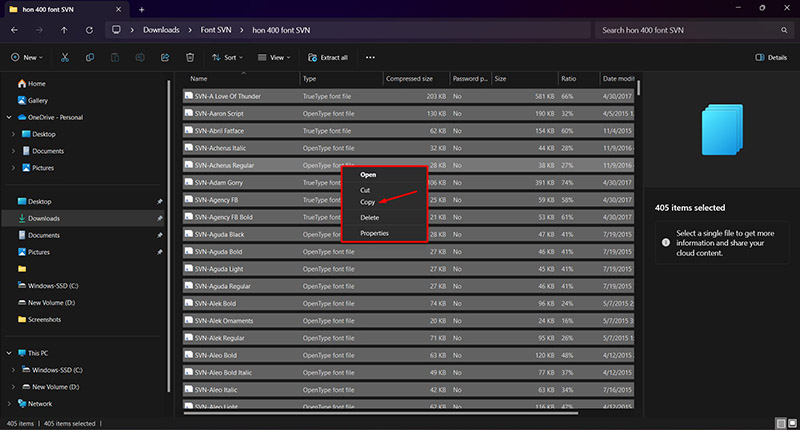Open the New dropdown menu
The image size is (800, 430).
point(27,58)
